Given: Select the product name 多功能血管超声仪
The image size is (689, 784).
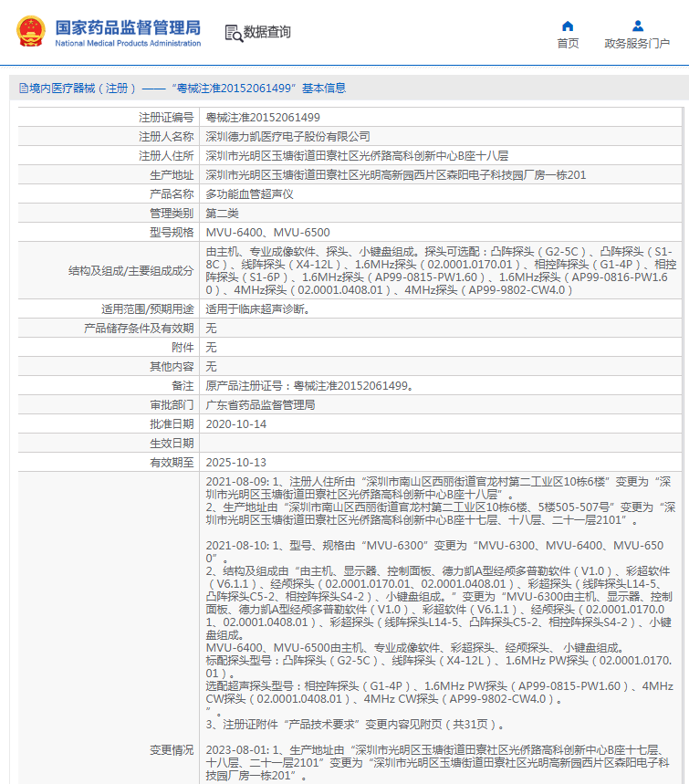Looking at the screenshot, I should 249,194.
